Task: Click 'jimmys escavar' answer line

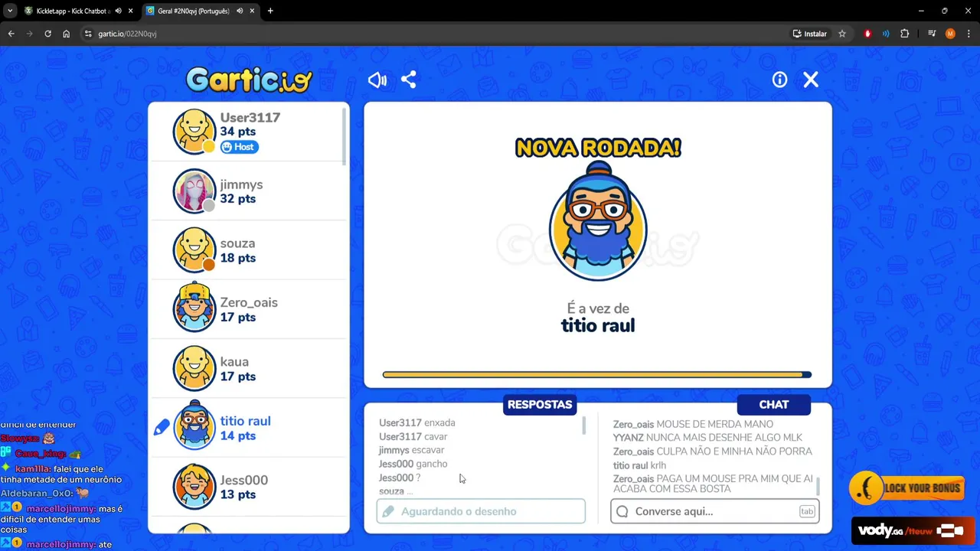Action: [x=411, y=450]
